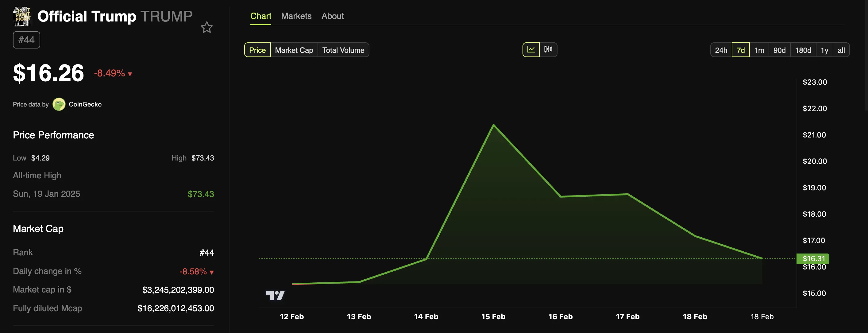
Task: Show all-time chart range
Action: [x=841, y=50]
